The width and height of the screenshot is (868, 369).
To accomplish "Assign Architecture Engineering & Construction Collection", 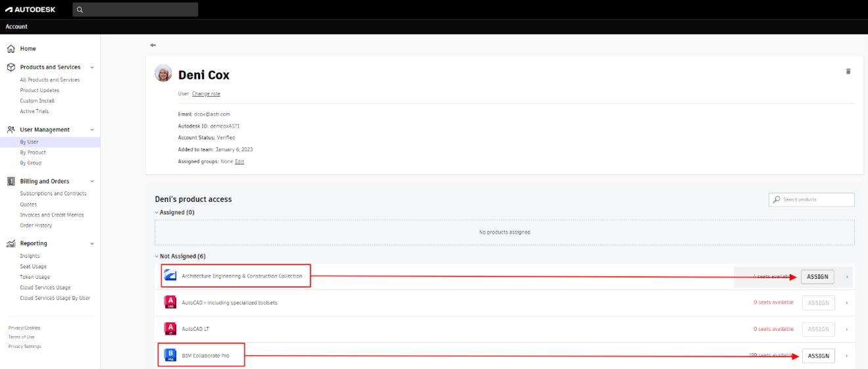I will (817, 277).
